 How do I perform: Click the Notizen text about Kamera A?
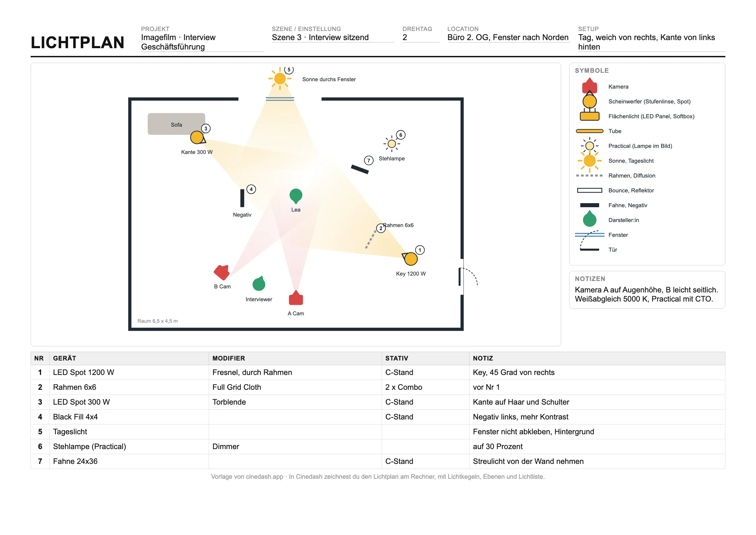click(x=646, y=294)
